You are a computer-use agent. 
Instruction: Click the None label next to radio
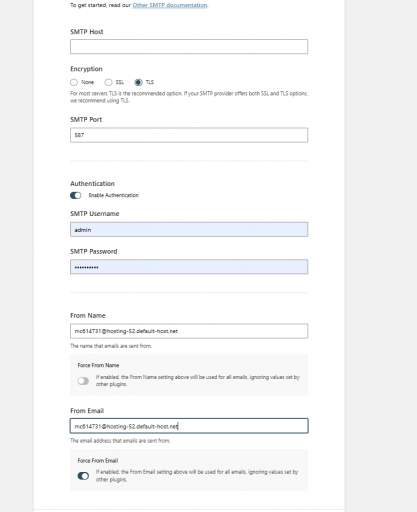click(x=88, y=82)
